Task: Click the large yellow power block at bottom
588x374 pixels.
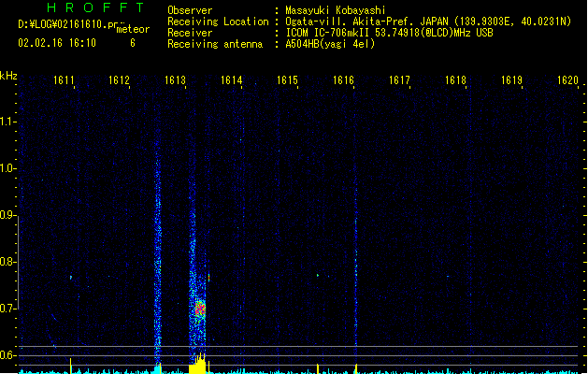Action: [x=197, y=364]
